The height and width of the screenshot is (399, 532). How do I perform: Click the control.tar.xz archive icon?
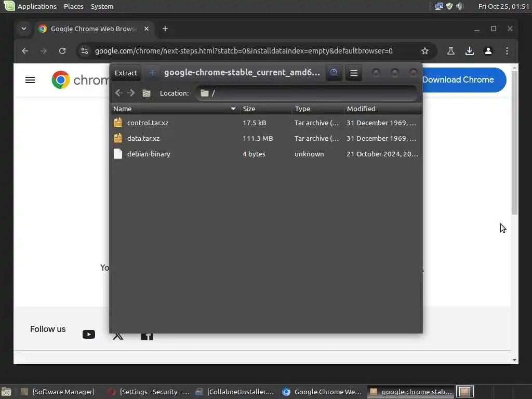pos(118,123)
